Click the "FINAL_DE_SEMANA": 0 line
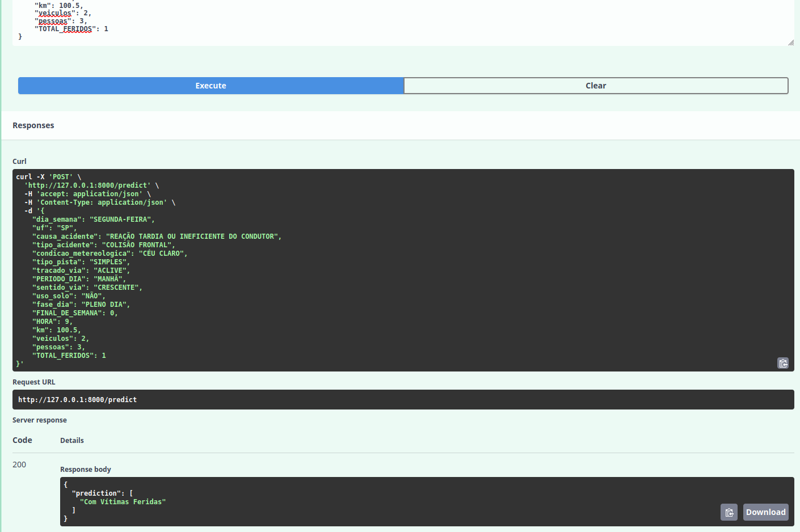This screenshot has height=532, width=800. coord(75,313)
